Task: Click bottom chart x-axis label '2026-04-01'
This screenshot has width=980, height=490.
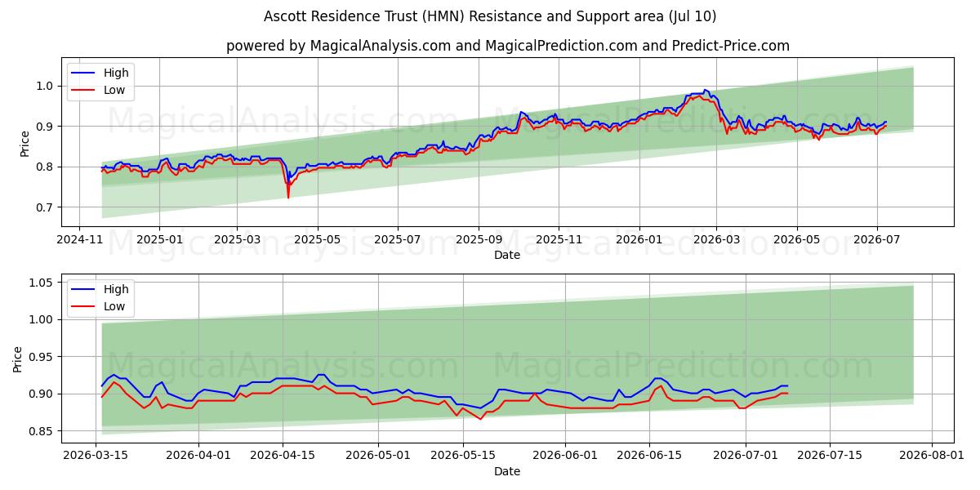Action: (x=198, y=457)
